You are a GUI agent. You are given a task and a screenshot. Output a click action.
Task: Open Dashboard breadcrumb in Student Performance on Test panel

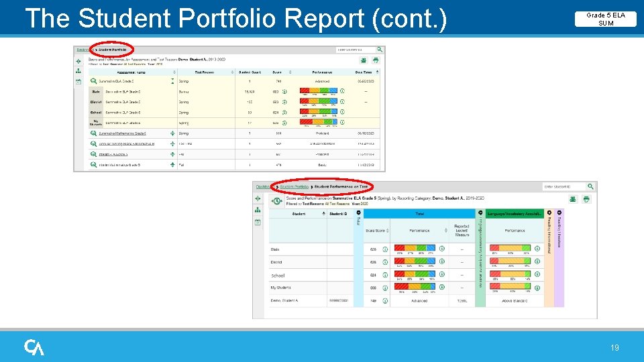pyautogui.click(x=263, y=187)
